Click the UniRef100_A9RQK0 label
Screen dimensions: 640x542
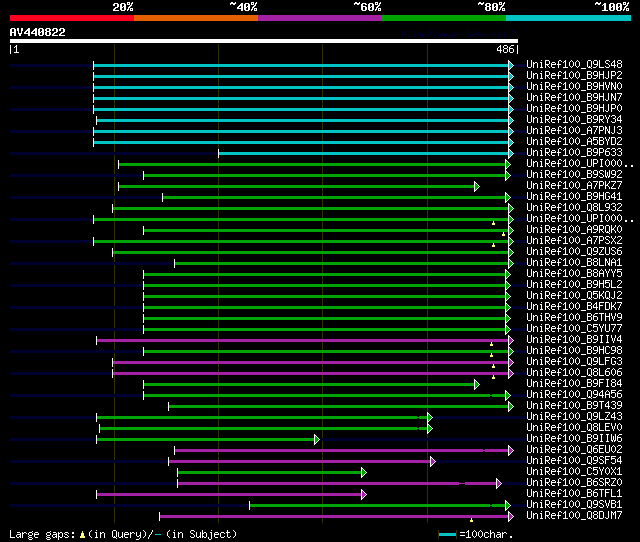[574, 229]
